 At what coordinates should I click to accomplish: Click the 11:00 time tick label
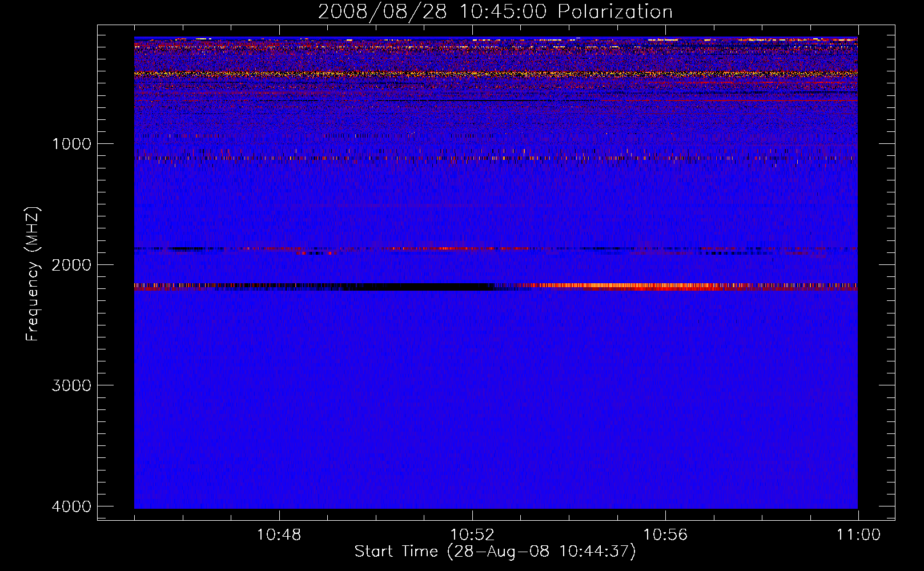pos(858,535)
